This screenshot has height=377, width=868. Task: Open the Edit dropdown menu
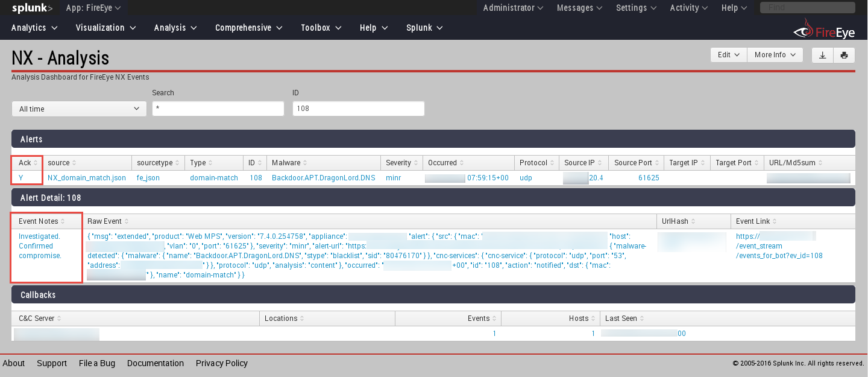coord(728,55)
